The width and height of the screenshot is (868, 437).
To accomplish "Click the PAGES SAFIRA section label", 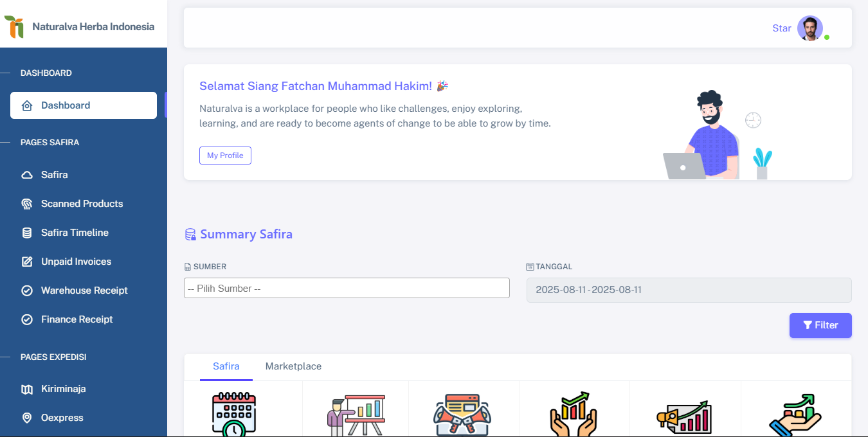I will click(x=50, y=143).
